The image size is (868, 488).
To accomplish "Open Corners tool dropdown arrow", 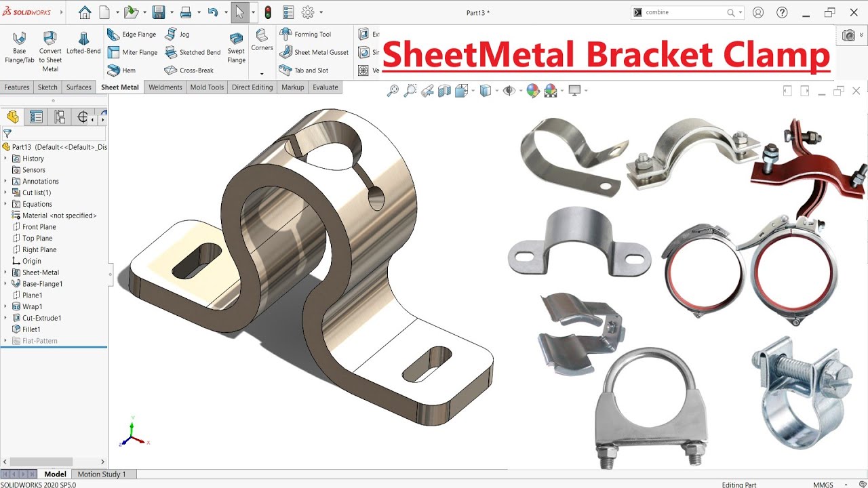I will pos(262,73).
